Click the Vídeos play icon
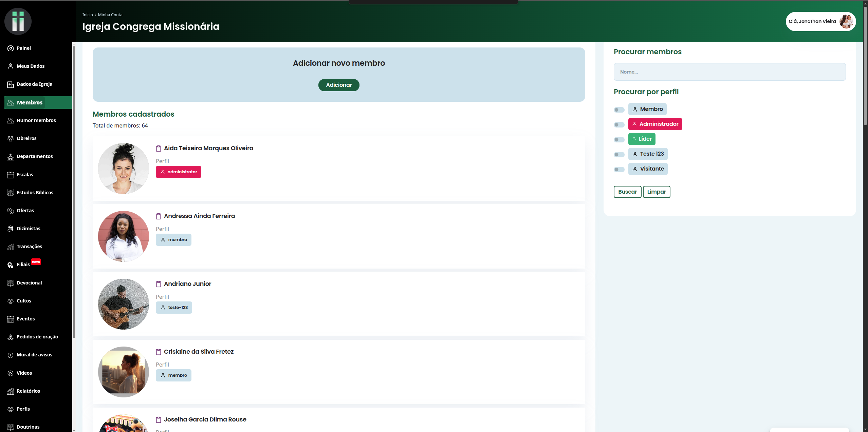 click(x=11, y=373)
